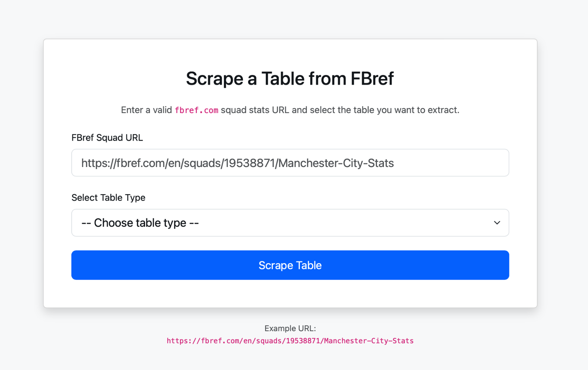The width and height of the screenshot is (588, 370).
Task: Click the 'Select Table Type' label
Action: click(108, 197)
